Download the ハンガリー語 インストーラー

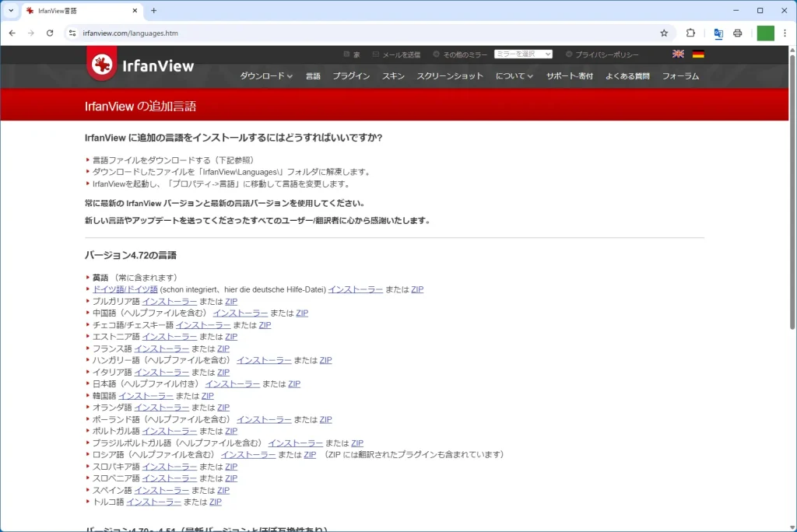pos(264,360)
